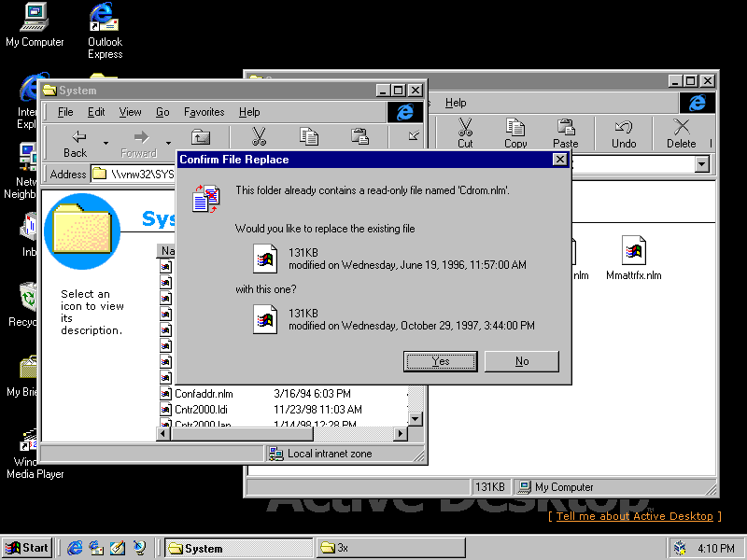Maximize the 3x window
The image size is (747, 560).
pyautogui.click(x=691, y=81)
